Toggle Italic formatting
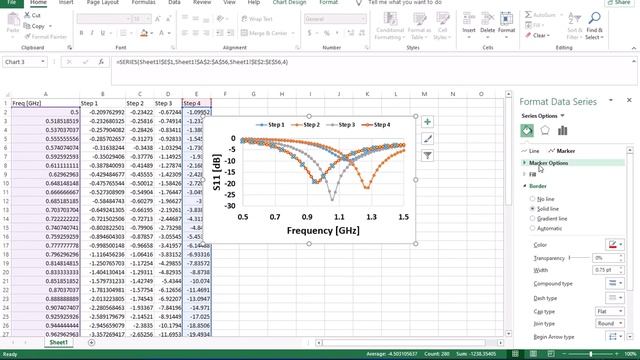The height and width of the screenshot is (360, 640). pos(92,33)
